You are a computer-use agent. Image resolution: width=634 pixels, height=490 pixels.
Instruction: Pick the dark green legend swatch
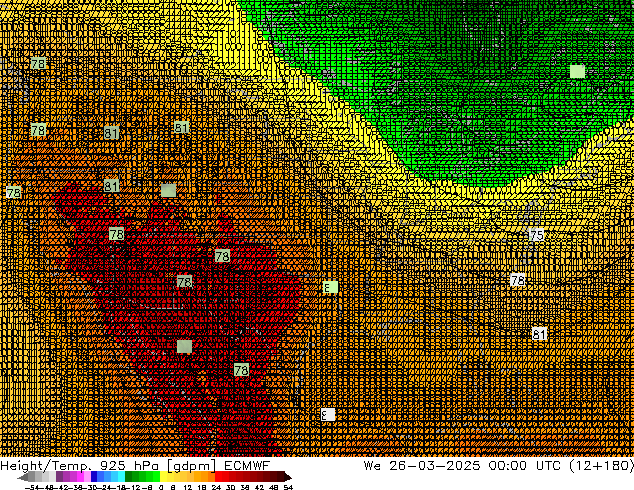[x=128, y=477]
